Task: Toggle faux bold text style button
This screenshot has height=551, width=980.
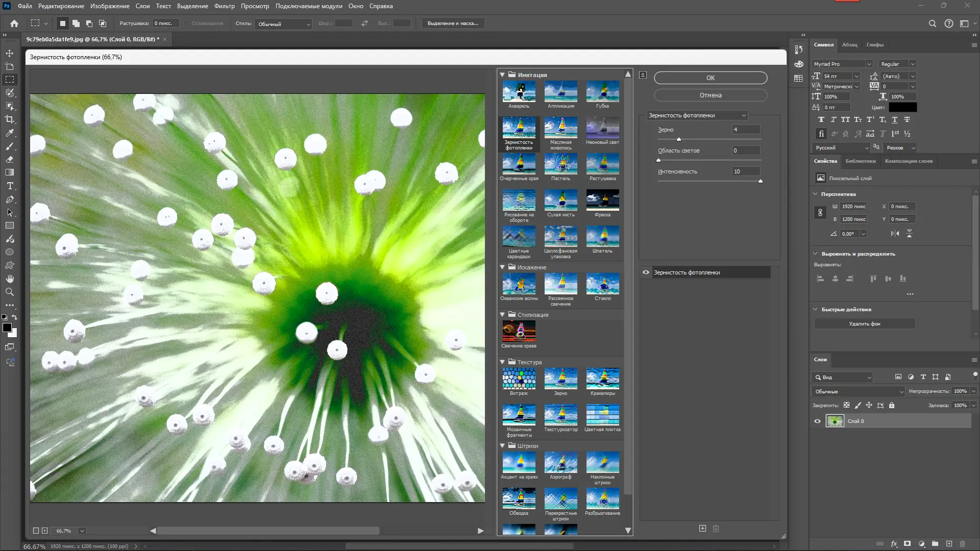Action: 821,119
